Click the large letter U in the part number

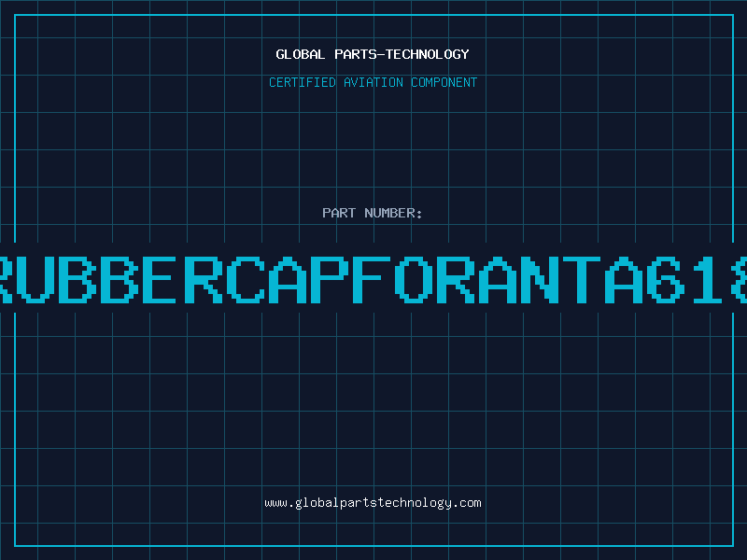[35, 280]
